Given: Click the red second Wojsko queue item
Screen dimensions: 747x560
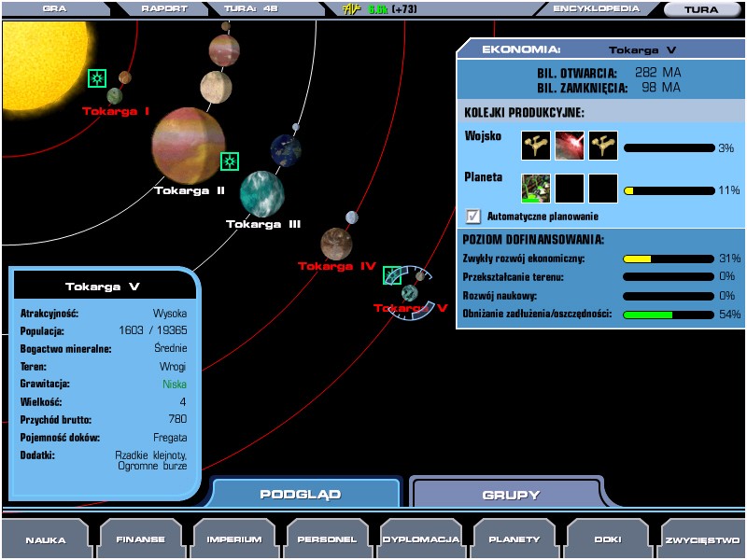Looking at the screenshot, I should 570,146.
